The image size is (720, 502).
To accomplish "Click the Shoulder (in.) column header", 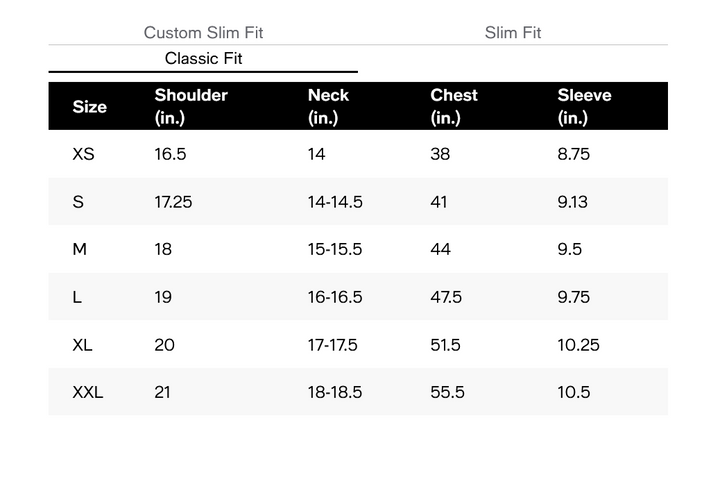I will [191, 107].
